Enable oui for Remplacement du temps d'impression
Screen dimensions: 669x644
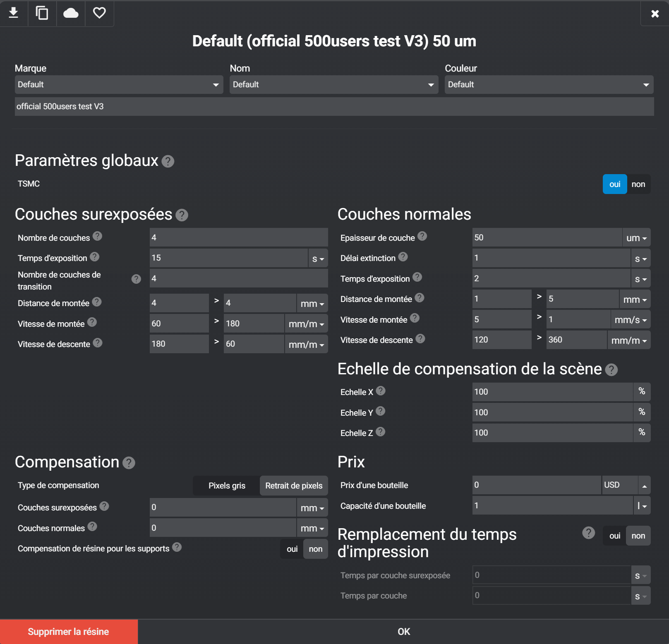[615, 536]
